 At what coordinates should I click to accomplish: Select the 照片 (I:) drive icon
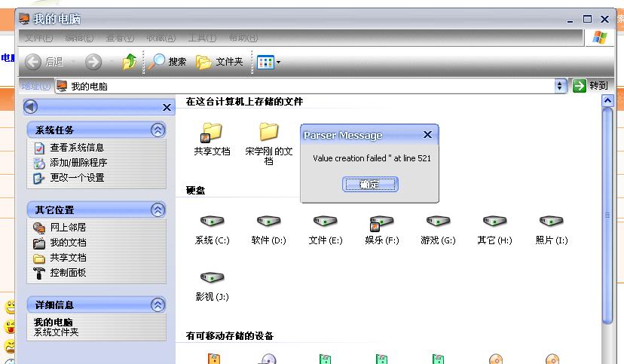[x=551, y=221]
